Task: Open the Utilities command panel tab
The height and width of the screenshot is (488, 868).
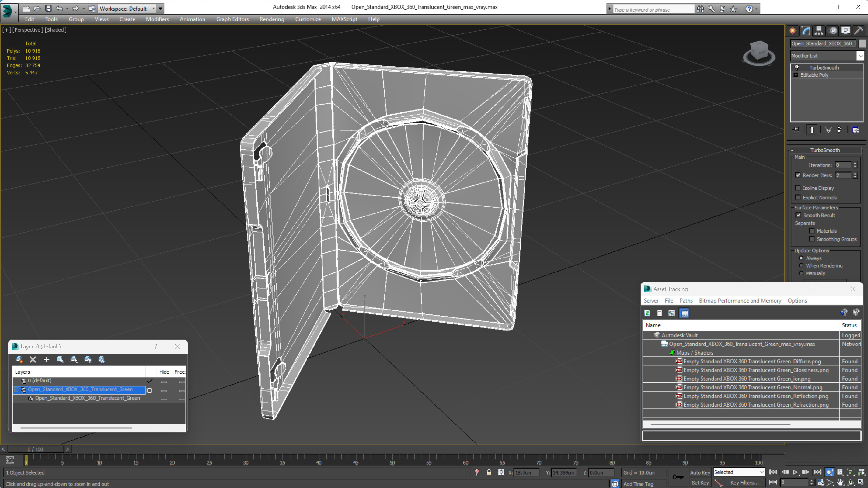Action: click(x=859, y=31)
